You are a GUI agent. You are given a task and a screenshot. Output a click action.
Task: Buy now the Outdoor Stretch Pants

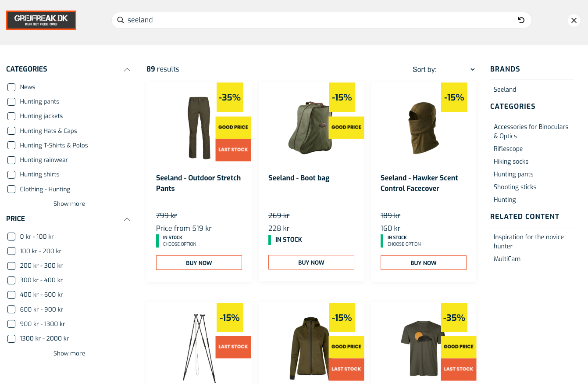tap(199, 263)
